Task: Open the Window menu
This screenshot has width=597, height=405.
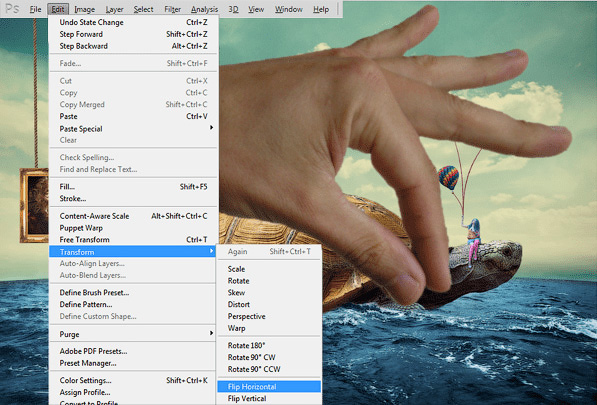Action: 289,9
